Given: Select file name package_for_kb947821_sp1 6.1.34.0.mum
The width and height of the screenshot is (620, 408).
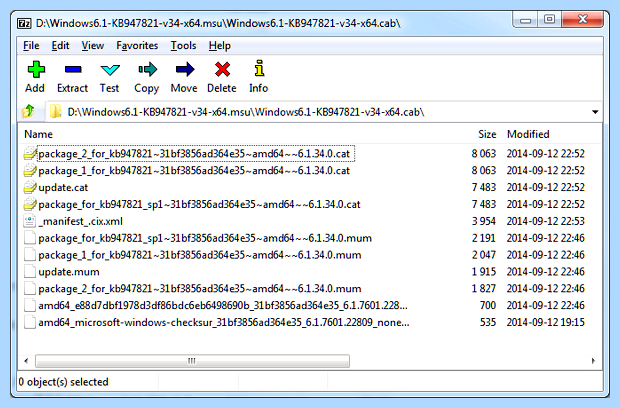Looking at the screenshot, I should pos(205,238).
